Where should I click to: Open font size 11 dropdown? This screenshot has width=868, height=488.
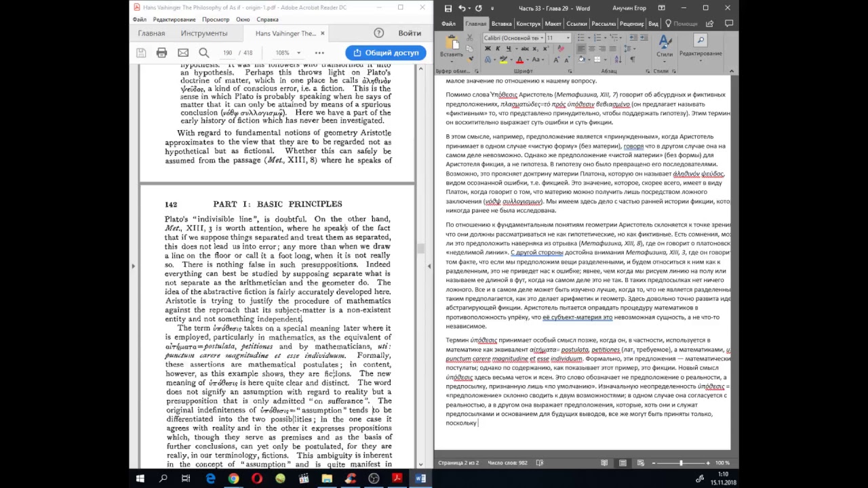[568, 38]
